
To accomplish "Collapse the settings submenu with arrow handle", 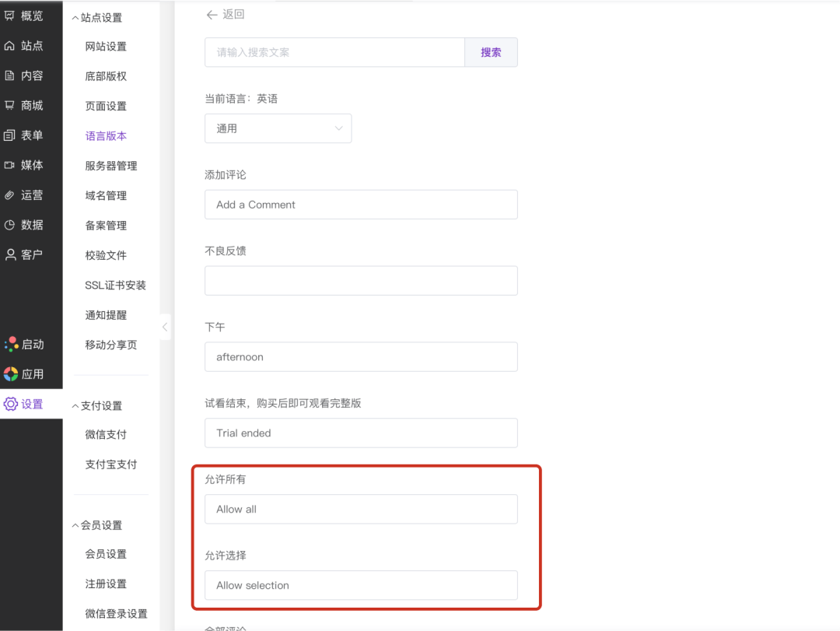I will pyautogui.click(x=164, y=327).
